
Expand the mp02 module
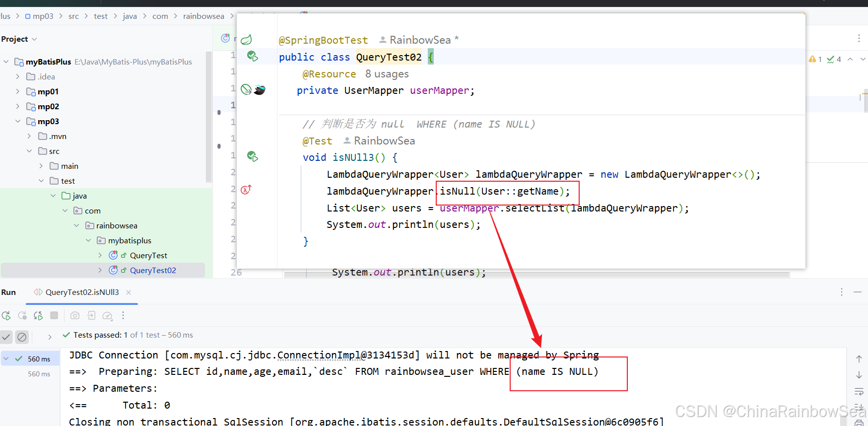(18, 106)
